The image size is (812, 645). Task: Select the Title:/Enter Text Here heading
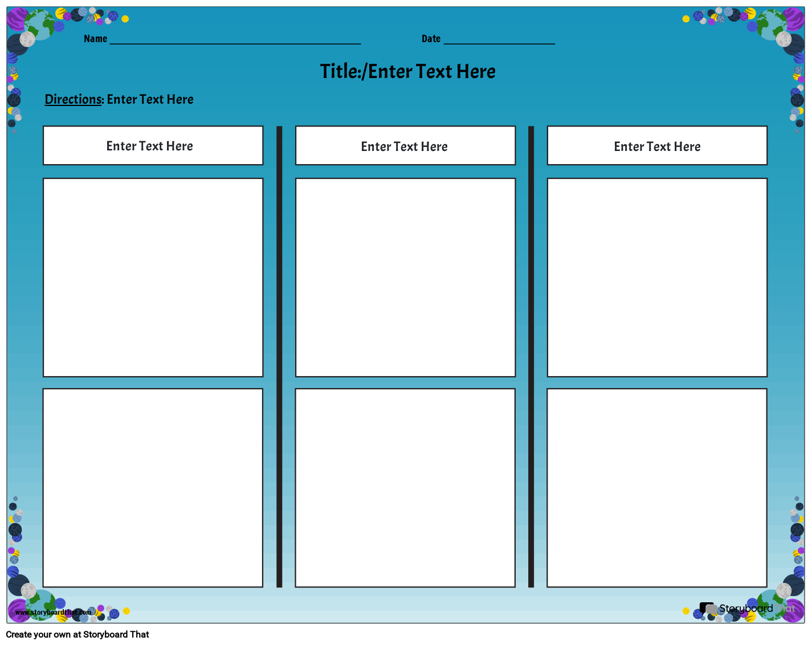407,72
